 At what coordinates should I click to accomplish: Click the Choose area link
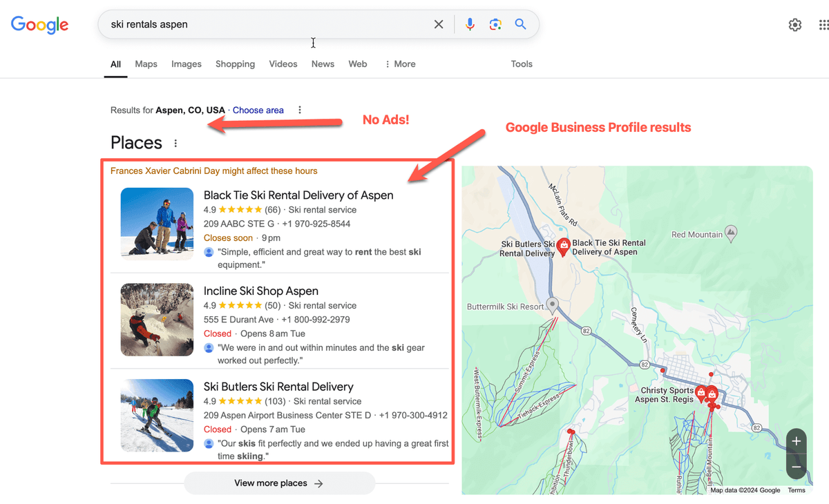point(258,110)
